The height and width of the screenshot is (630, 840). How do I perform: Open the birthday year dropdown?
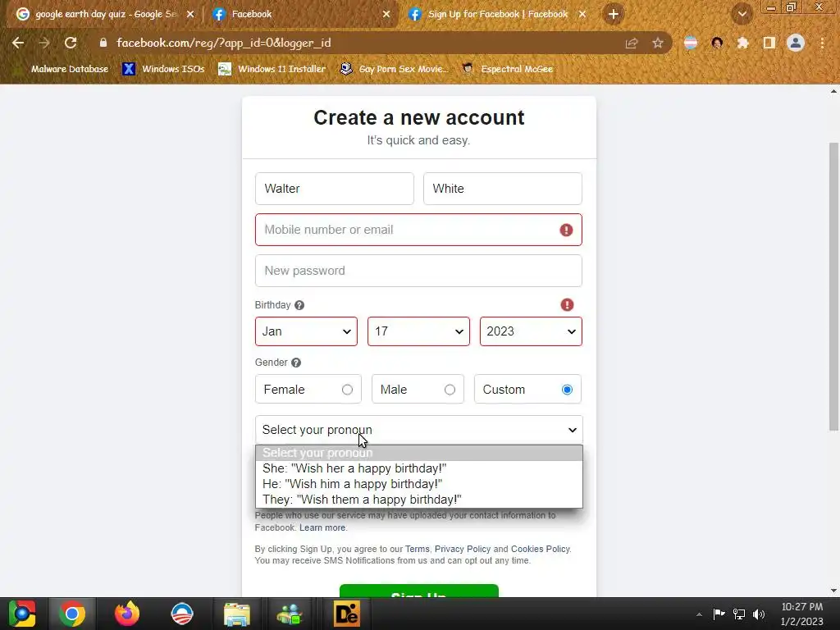click(x=531, y=331)
